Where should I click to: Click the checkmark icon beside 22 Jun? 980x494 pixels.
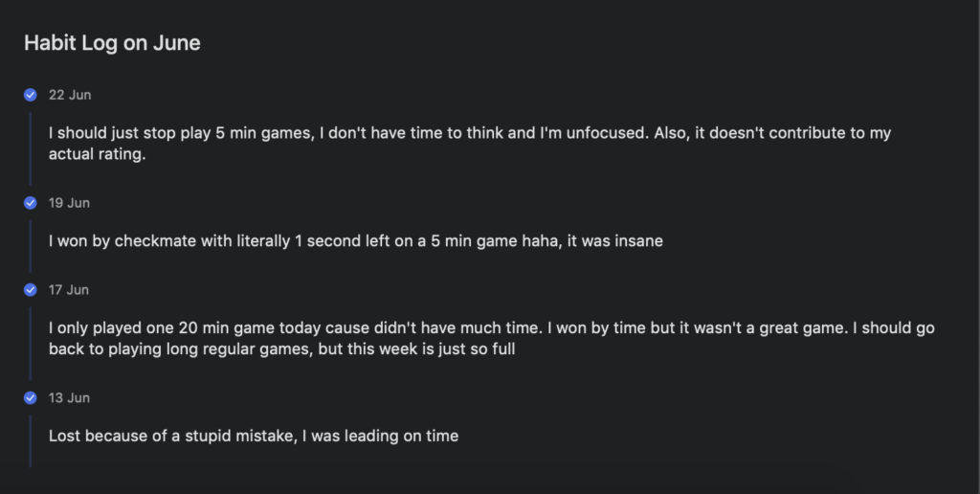[x=31, y=95]
